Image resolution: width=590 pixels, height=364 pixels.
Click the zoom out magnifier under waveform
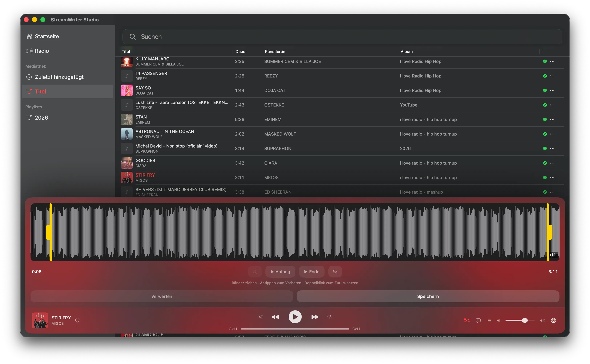pyautogui.click(x=255, y=272)
